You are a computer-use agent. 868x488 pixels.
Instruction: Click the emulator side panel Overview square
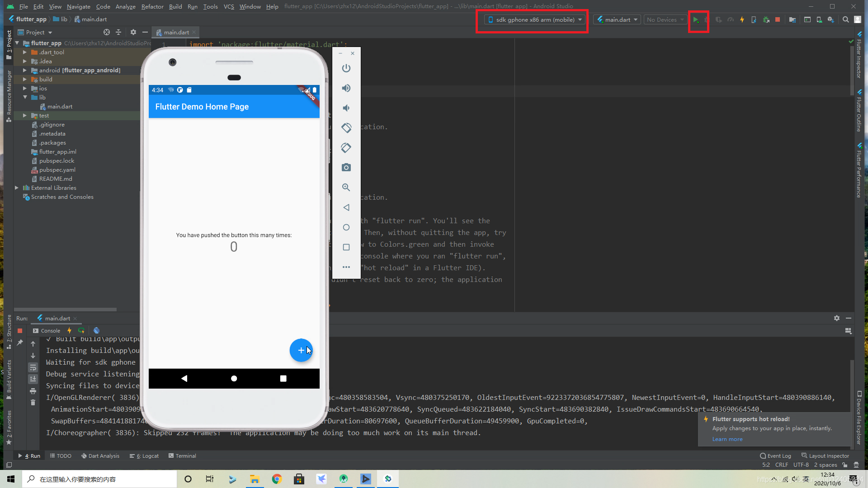click(x=346, y=247)
